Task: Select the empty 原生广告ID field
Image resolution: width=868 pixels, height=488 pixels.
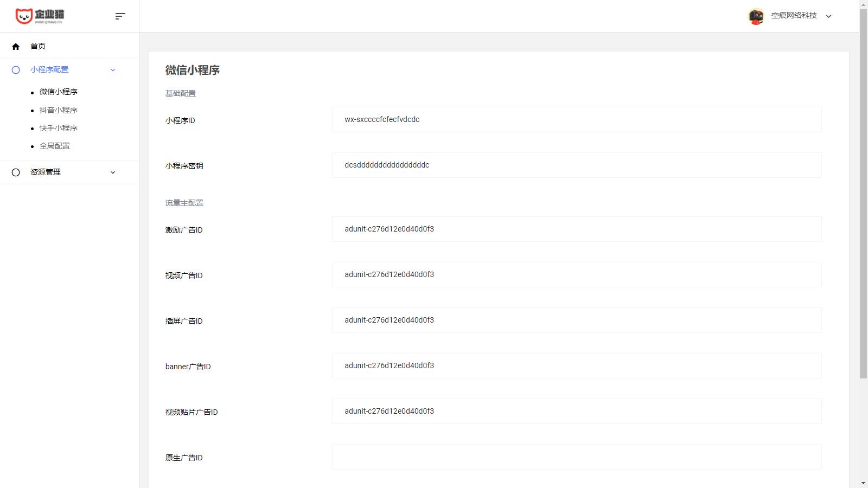Action: coord(576,457)
